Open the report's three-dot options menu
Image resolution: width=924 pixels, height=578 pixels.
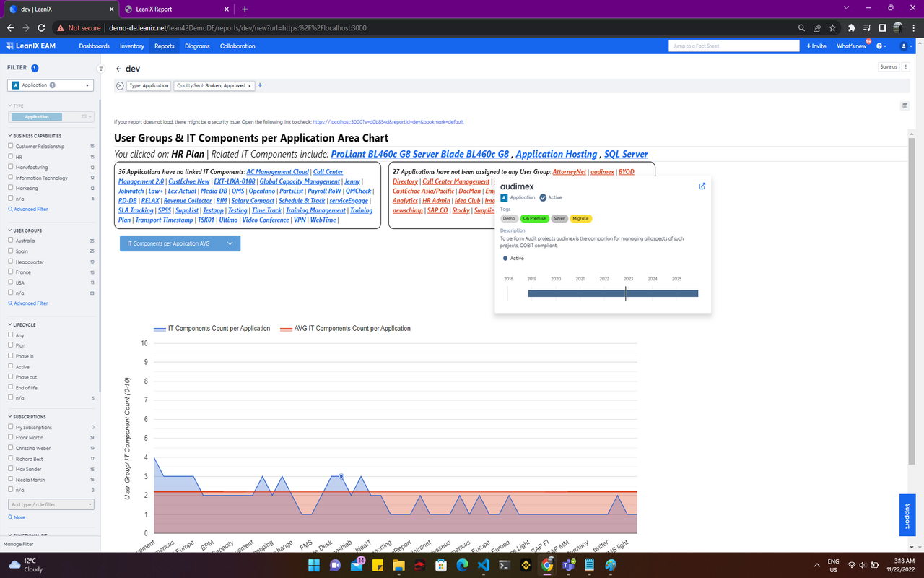click(906, 66)
